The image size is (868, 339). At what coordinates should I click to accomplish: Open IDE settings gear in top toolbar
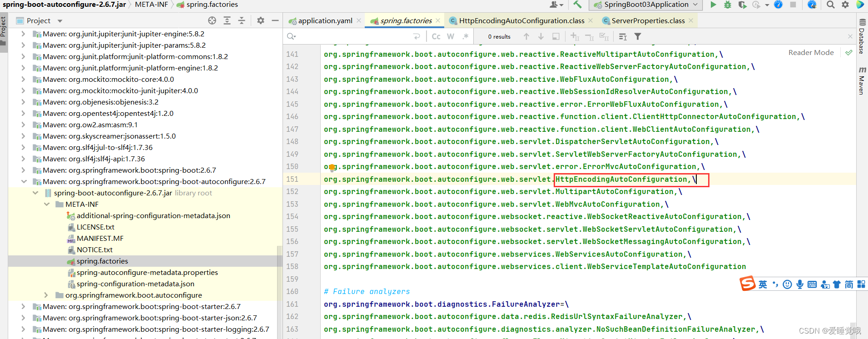pos(845,5)
